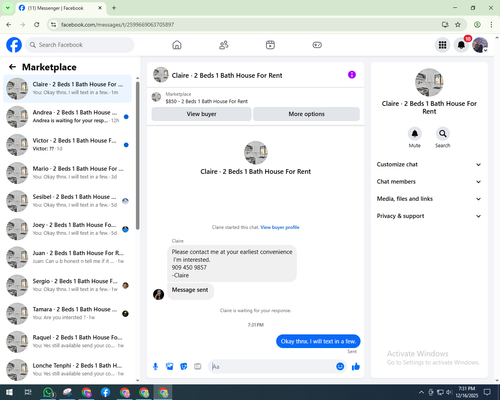This screenshot has width=500, height=400.
Task: Open Lonche Tenphi's rental conversation
Action: [68, 370]
